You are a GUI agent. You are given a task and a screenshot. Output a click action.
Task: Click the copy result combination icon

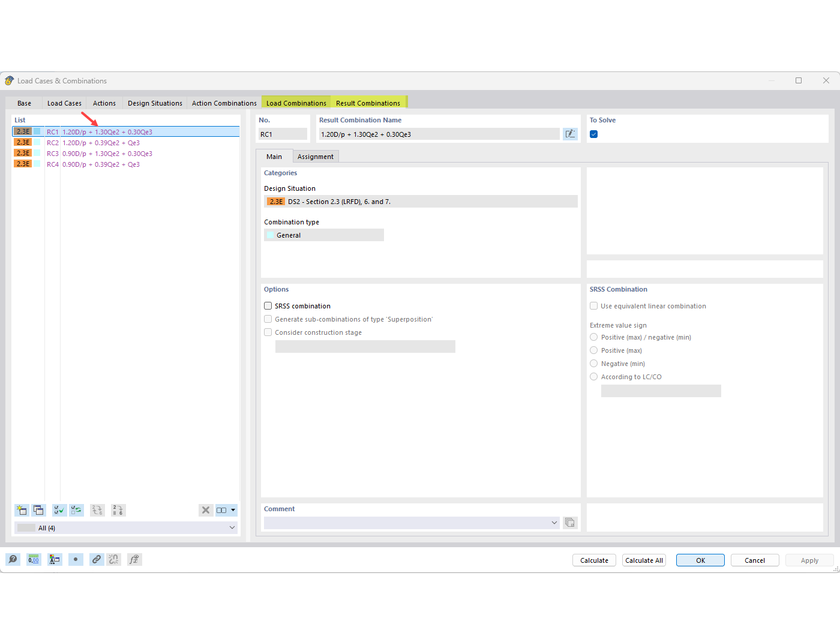tap(38, 510)
